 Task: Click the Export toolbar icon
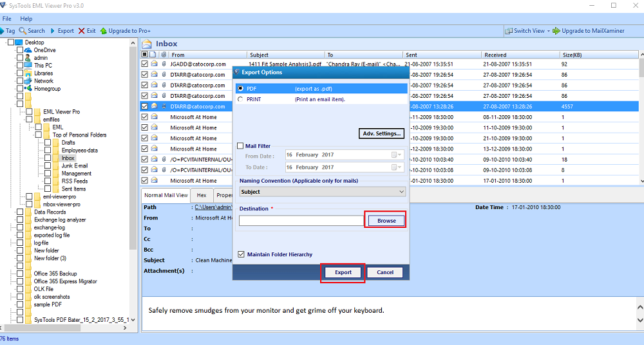[x=53, y=31]
